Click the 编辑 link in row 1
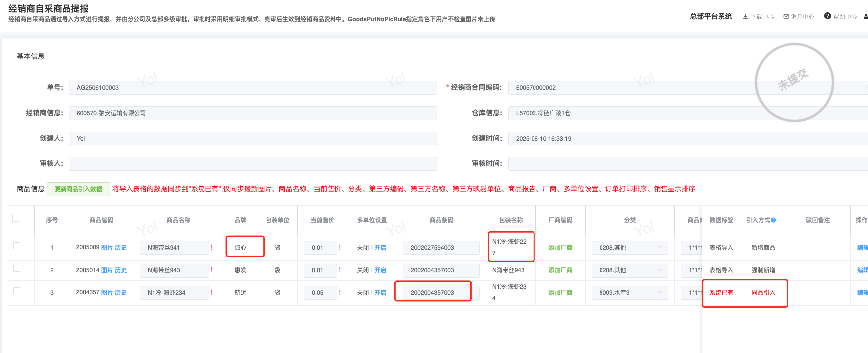Screen dimensions: 868x353 863,248
